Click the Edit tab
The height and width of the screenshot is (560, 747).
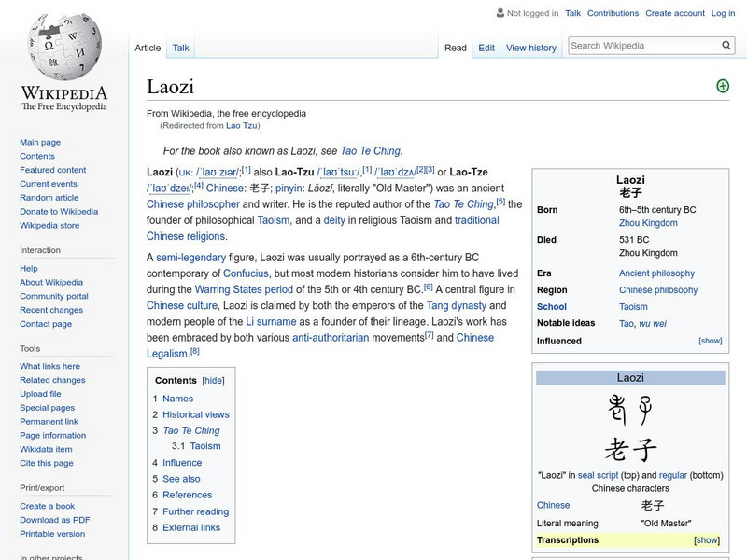[x=486, y=47]
